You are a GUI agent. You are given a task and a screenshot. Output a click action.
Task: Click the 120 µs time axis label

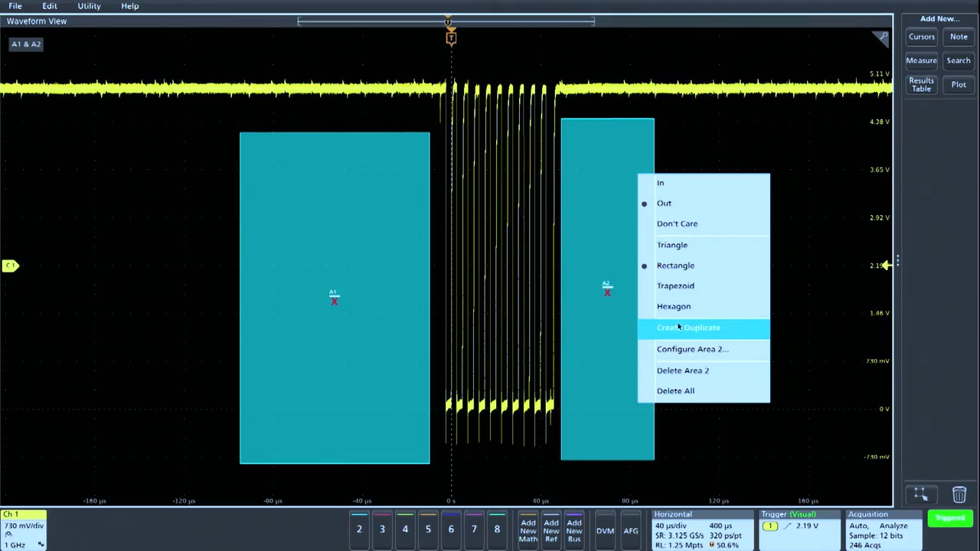(x=718, y=501)
